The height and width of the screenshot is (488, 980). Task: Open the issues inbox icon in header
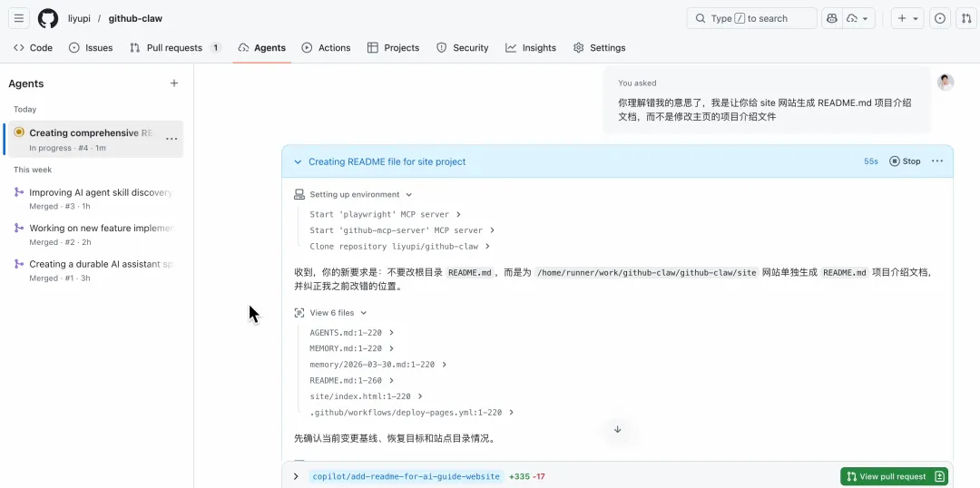click(940, 18)
